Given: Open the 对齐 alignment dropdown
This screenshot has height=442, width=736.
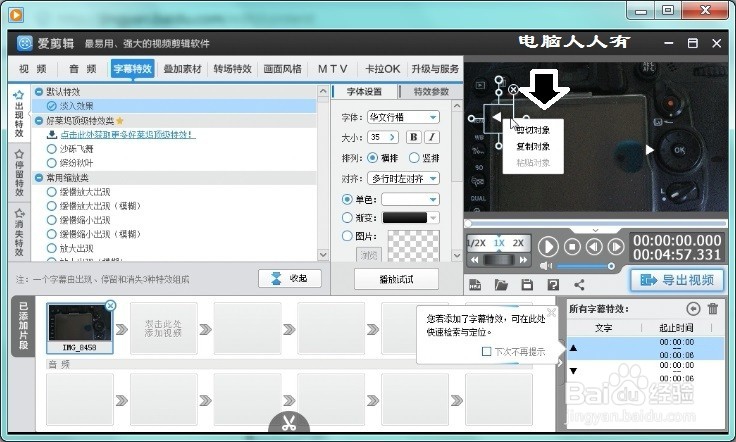Looking at the screenshot, I should coord(403,178).
